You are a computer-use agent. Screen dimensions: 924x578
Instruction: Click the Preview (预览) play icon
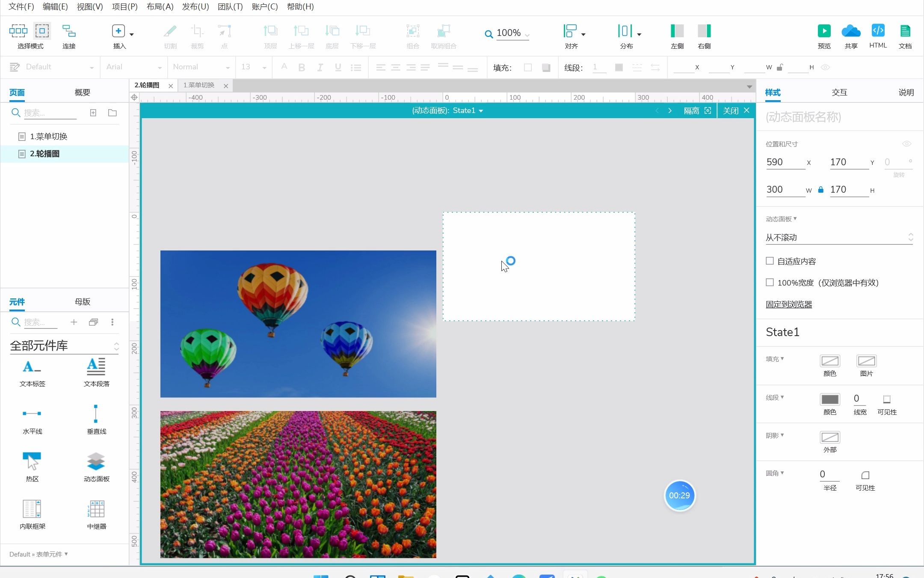coord(824,31)
